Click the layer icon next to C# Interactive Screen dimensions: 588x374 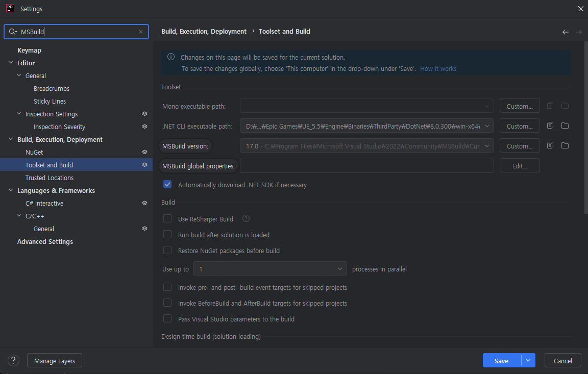pyautogui.click(x=144, y=203)
